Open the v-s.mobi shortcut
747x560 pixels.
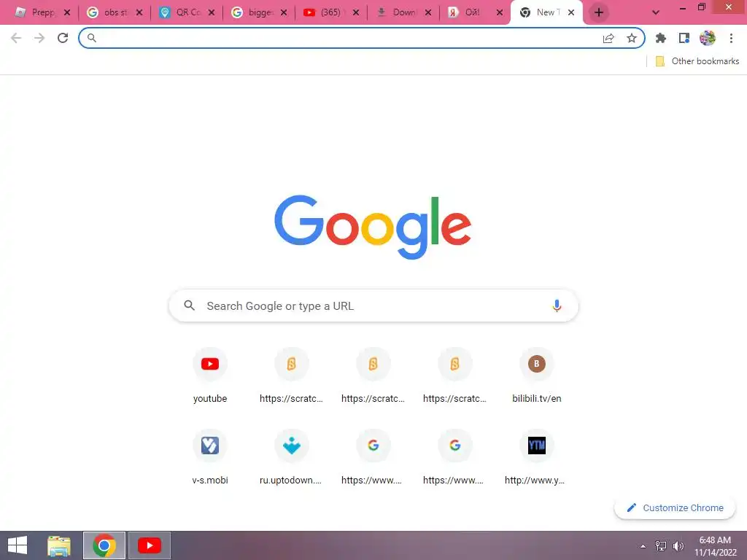(210, 457)
